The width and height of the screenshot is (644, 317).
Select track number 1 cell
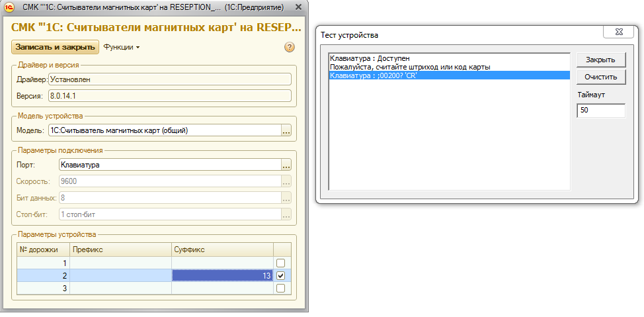tap(43, 263)
